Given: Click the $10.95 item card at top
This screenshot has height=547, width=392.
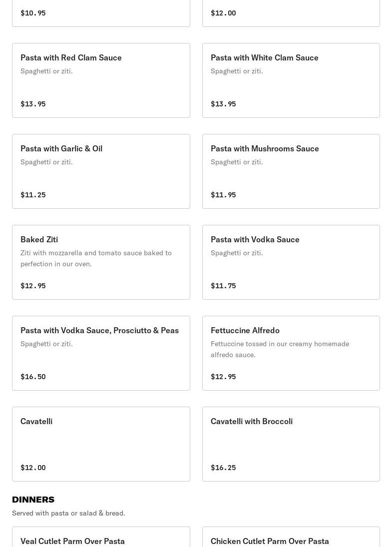Looking at the screenshot, I should (x=101, y=13).
